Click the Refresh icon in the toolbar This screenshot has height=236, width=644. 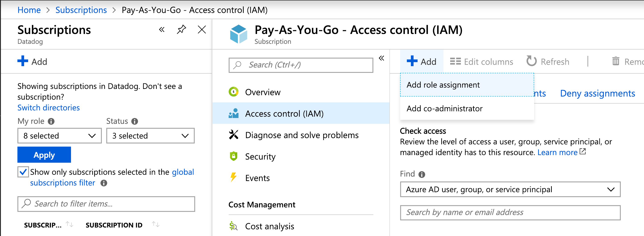click(531, 61)
